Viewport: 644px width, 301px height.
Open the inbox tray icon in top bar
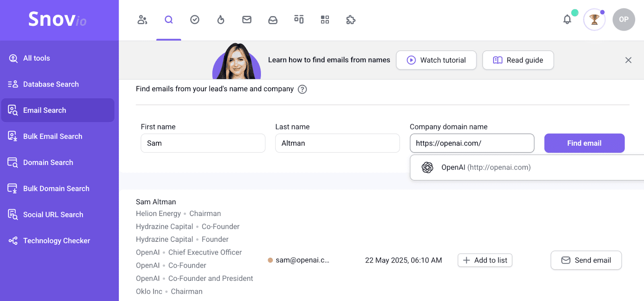pyautogui.click(x=273, y=20)
